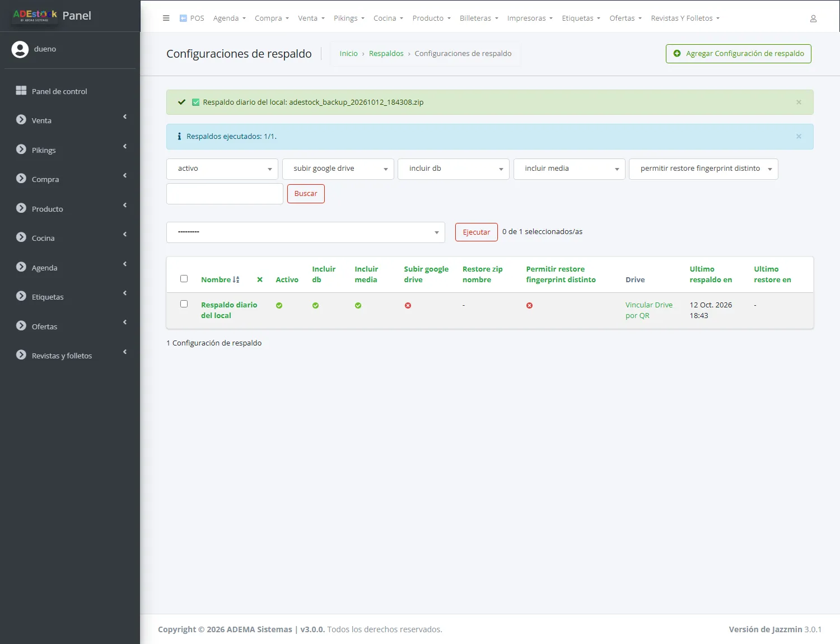Image resolution: width=840 pixels, height=644 pixels.
Task: Open the permitir restore fingerprint distinto dropdown
Action: [703, 169]
